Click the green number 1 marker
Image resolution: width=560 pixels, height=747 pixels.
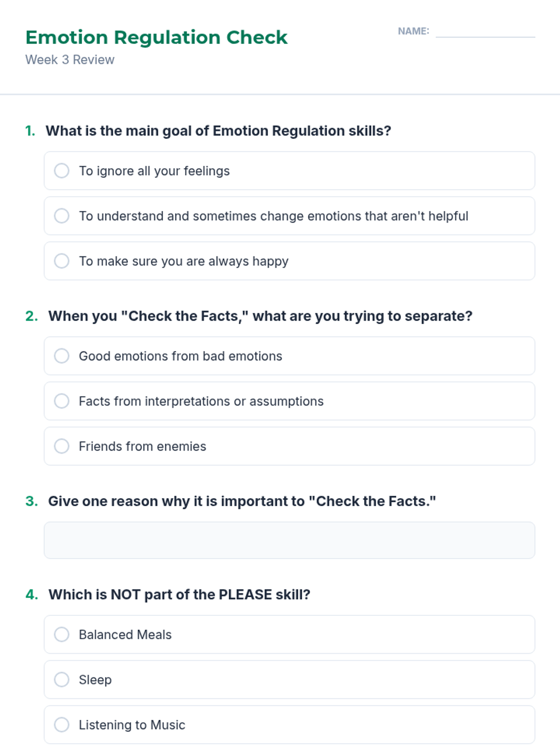(30, 131)
